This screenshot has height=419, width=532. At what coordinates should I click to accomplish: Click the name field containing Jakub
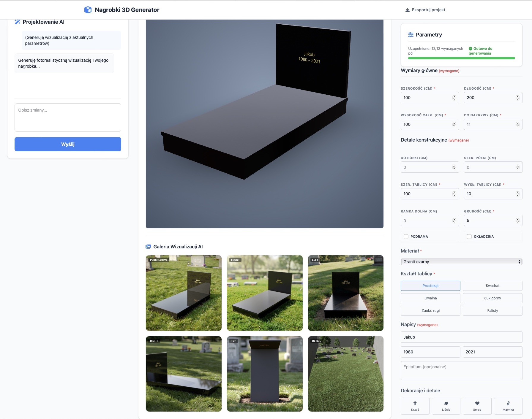(x=462, y=337)
